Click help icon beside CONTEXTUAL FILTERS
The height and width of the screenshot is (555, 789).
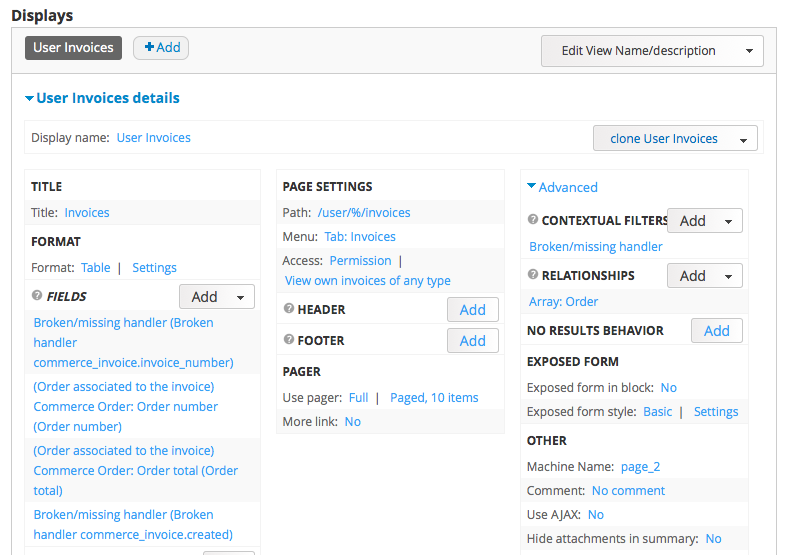[x=533, y=220]
